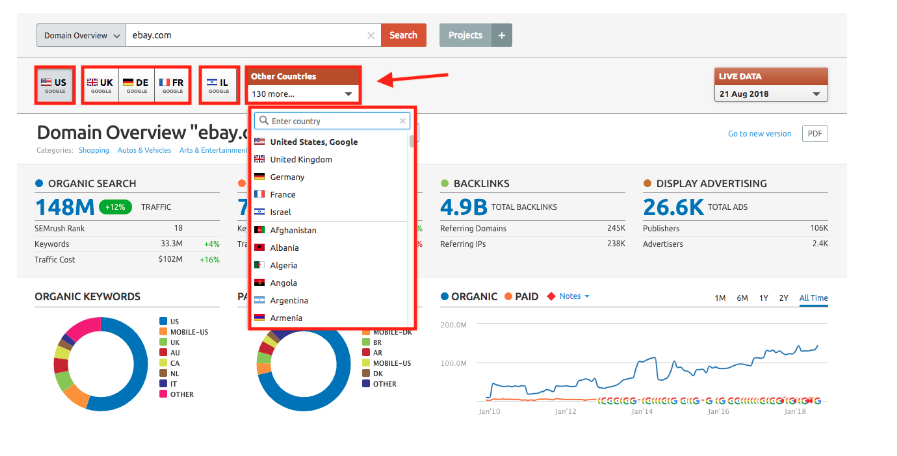
Task: Open the Domain Overview dropdown
Action: 81,35
